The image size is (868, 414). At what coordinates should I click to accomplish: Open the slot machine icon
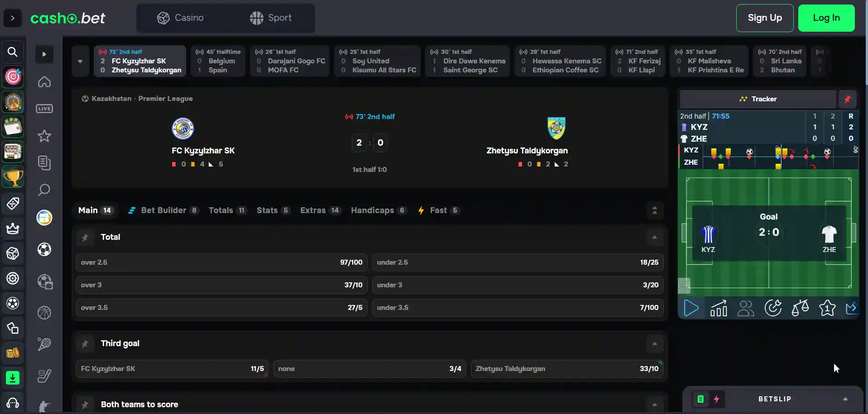(13, 152)
